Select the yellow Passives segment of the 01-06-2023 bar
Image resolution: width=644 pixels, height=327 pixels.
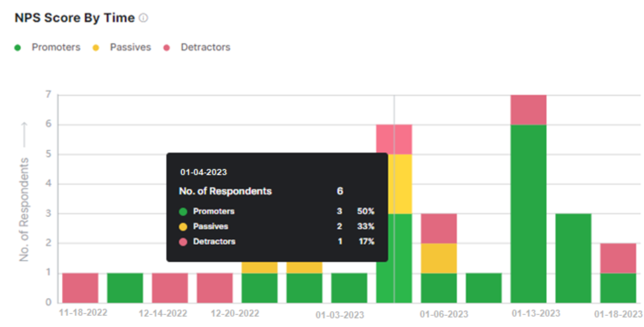point(439,258)
